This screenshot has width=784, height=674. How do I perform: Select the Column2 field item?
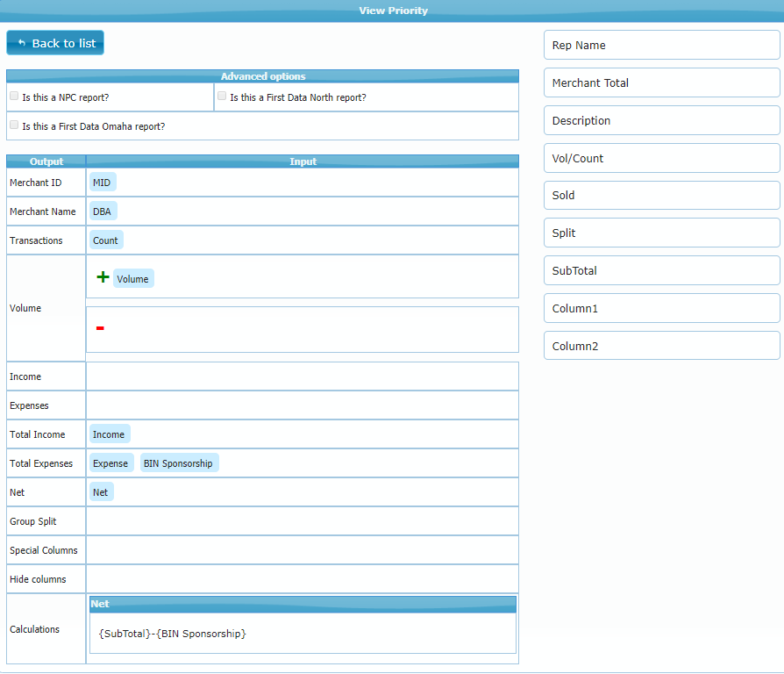click(x=661, y=347)
